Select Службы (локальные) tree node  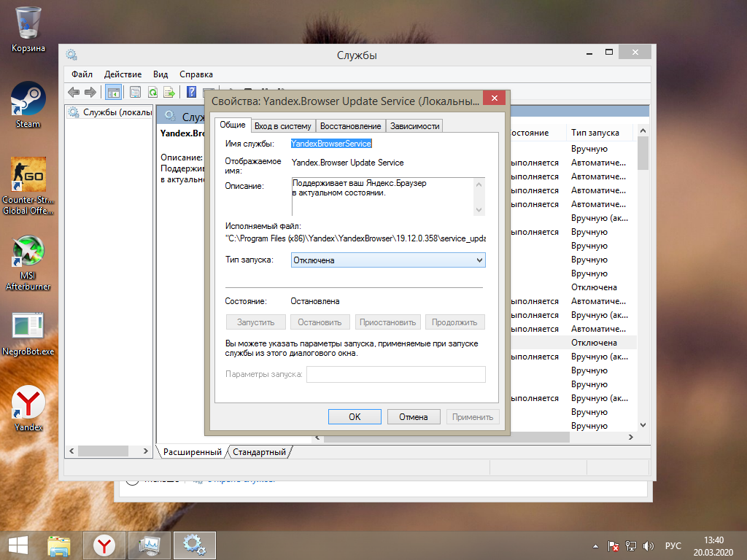[112, 112]
